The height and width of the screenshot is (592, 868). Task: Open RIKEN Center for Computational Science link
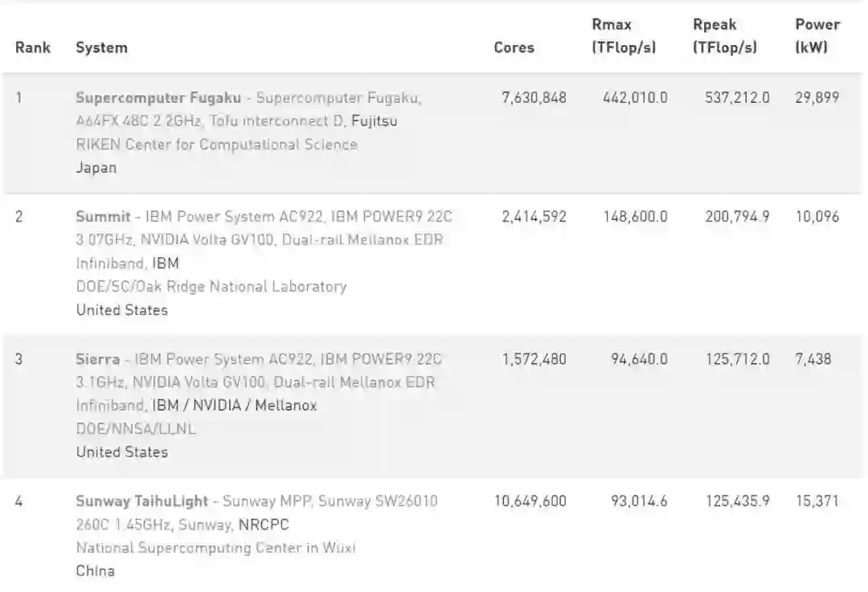pos(216,145)
